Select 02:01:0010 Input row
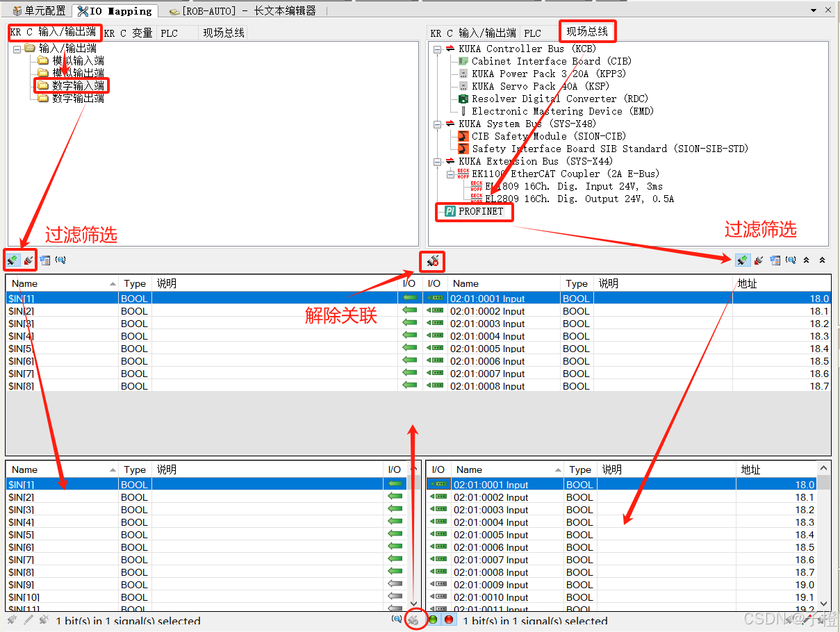 [622, 597]
